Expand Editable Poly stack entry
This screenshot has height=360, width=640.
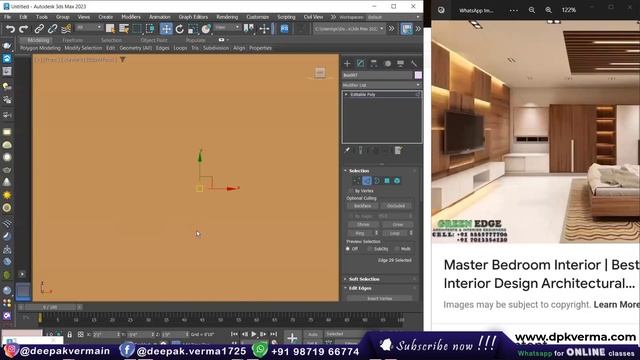pyautogui.click(x=346, y=94)
